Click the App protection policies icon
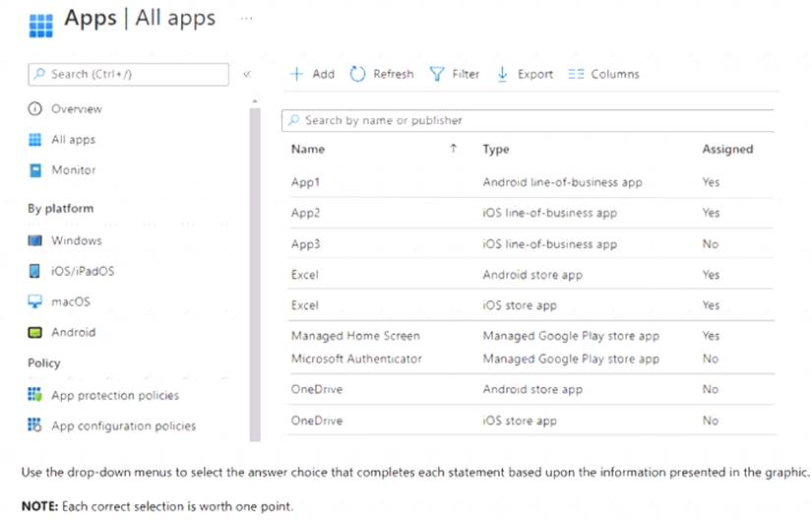The height and width of the screenshot is (520, 812). point(34,395)
